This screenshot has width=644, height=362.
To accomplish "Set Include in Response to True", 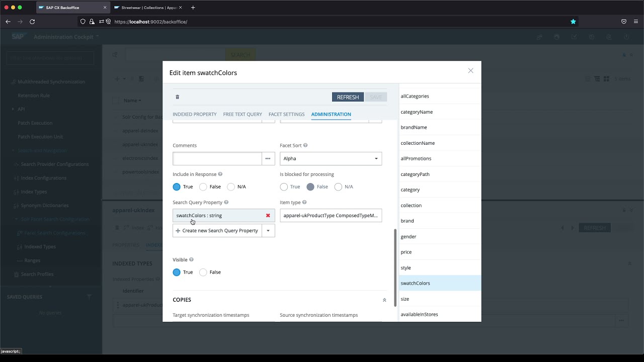I will 177,187.
